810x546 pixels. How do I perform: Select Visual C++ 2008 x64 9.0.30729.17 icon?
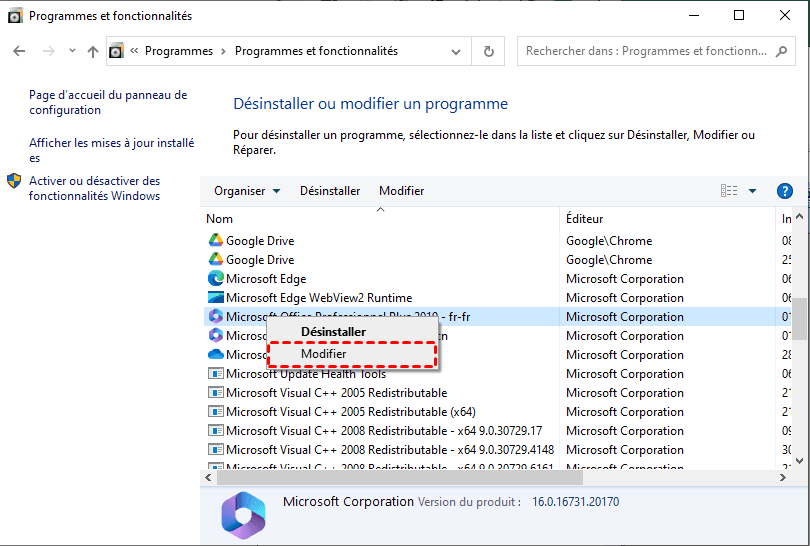click(215, 431)
